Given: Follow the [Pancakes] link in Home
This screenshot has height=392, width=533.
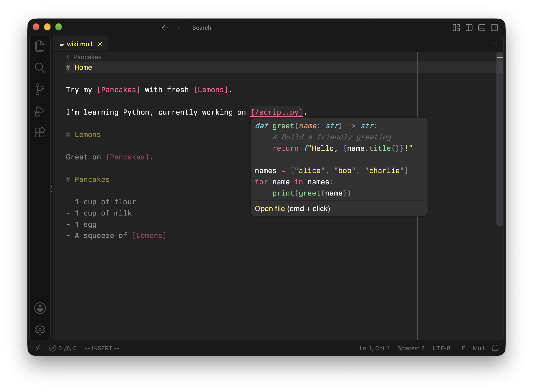Looking at the screenshot, I should [x=119, y=90].
